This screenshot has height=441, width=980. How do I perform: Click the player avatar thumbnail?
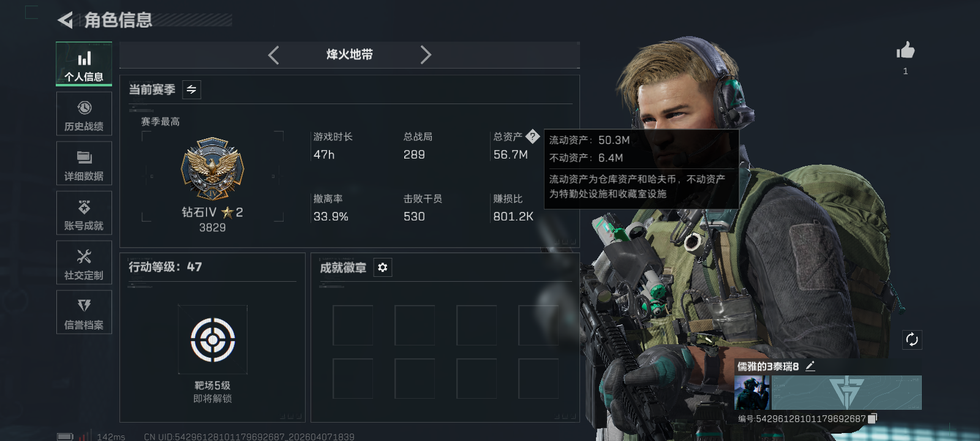tap(753, 393)
